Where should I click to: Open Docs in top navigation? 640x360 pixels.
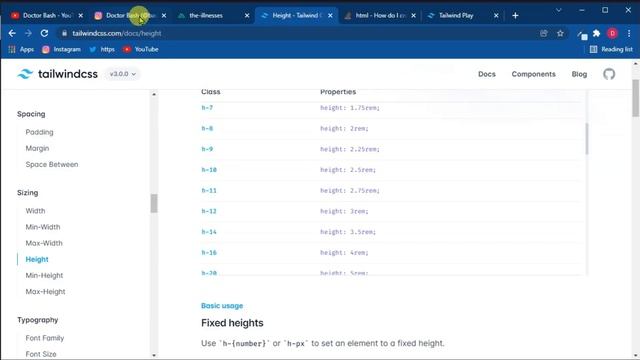pyautogui.click(x=487, y=74)
